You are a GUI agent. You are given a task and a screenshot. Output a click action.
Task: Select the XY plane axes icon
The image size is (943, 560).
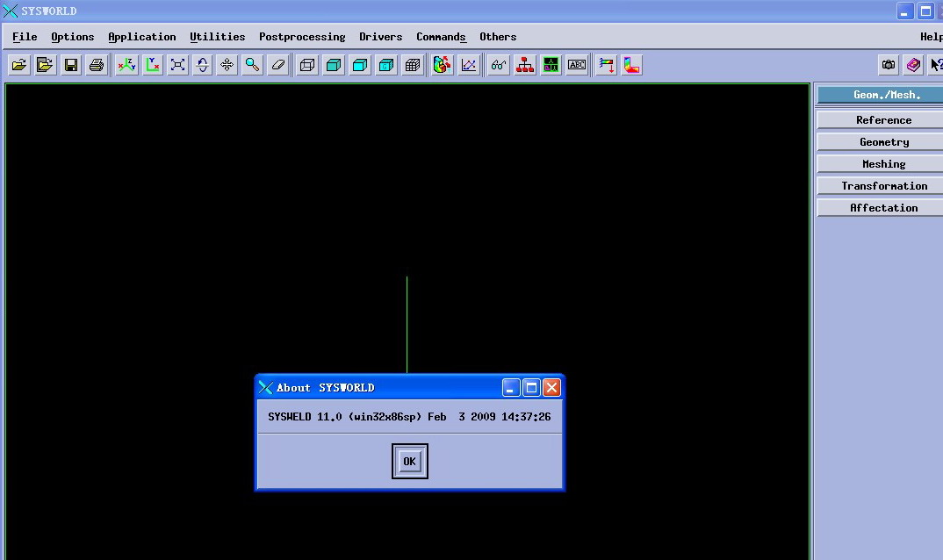152,65
